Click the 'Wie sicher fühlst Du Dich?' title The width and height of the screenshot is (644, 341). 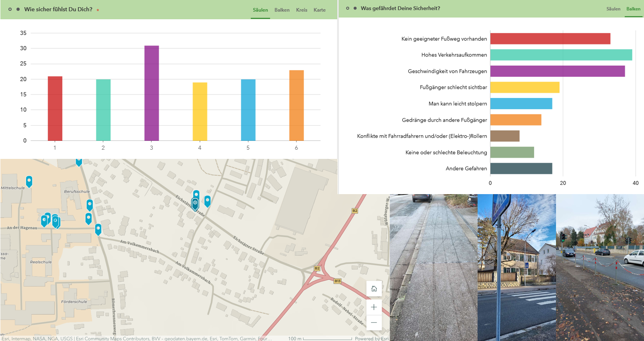58,9
